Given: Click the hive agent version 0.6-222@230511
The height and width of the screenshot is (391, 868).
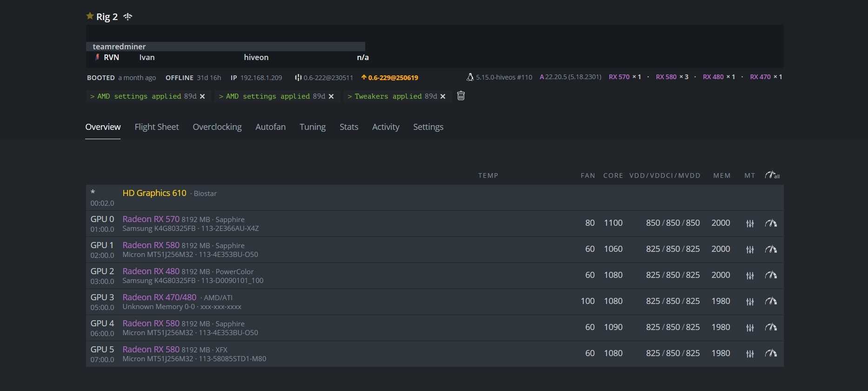Looking at the screenshot, I should (x=324, y=78).
